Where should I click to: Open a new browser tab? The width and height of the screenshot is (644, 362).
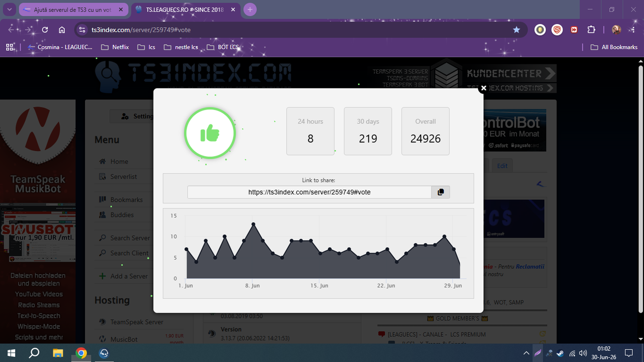(x=250, y=10)
